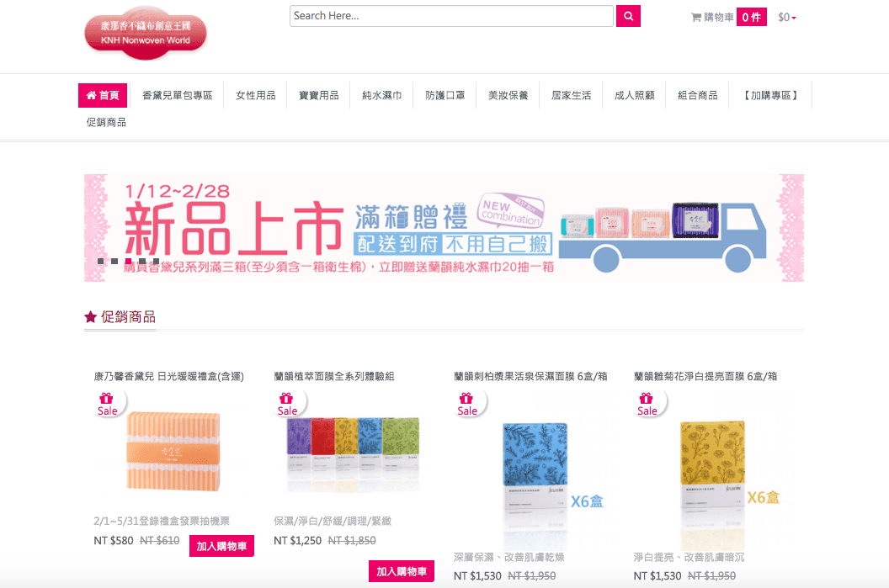Open 促銷商品 in the navigation bar
889x588 pixels.
tap(106, 122)
